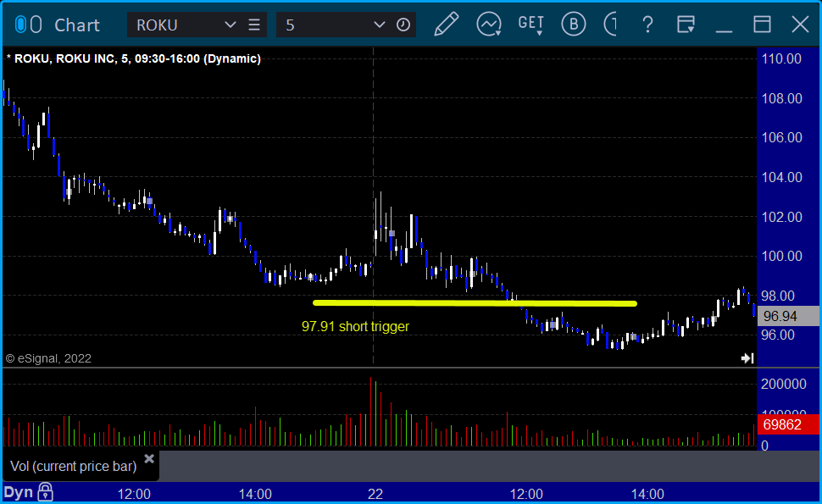Click the current price marker 96.94
The image size is (822, 504).
click(788, 316)
